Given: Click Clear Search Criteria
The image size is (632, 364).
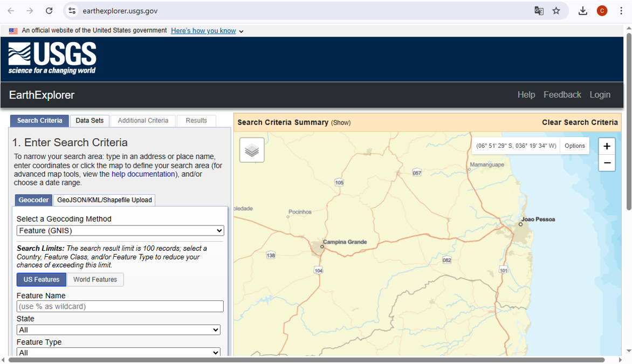Looking at the screenshot, I should coord(580,122).
